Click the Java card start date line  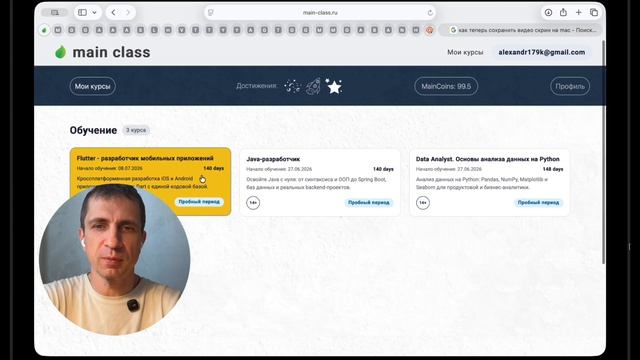coord(279,169)
